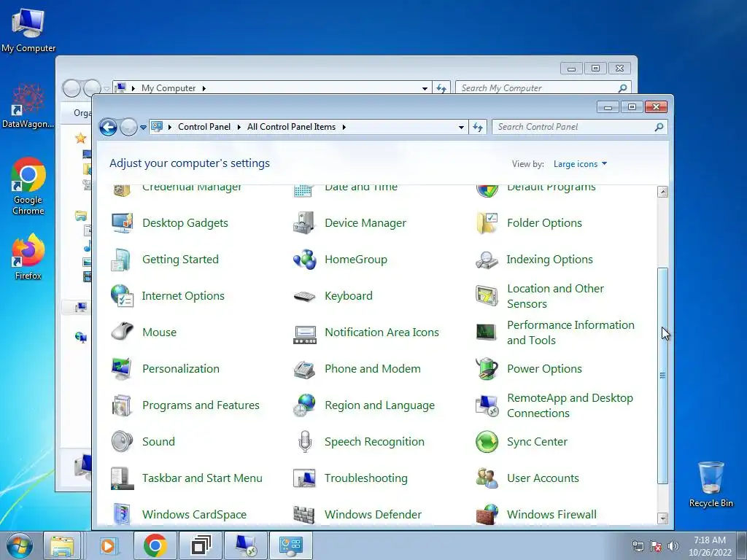Open the Mouse icon
This screenshot has height=560, width=747.
(x=122, y=332)
